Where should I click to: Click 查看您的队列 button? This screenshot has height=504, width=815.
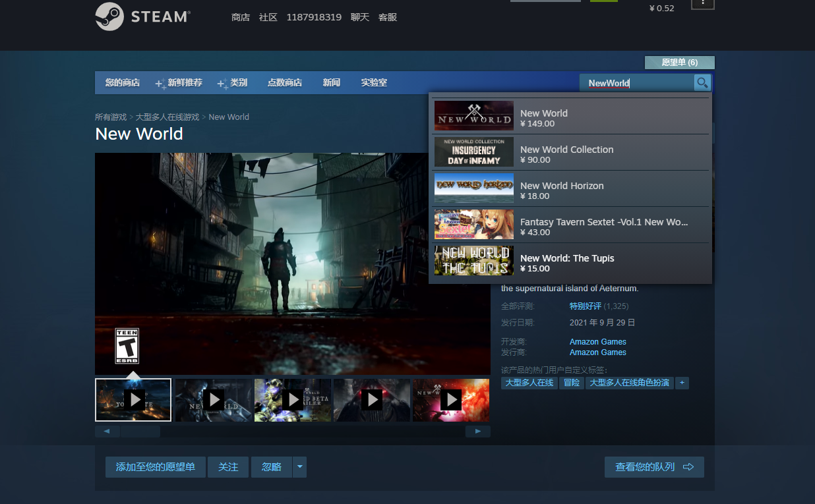pyautogui.click(x=654, y=467)
